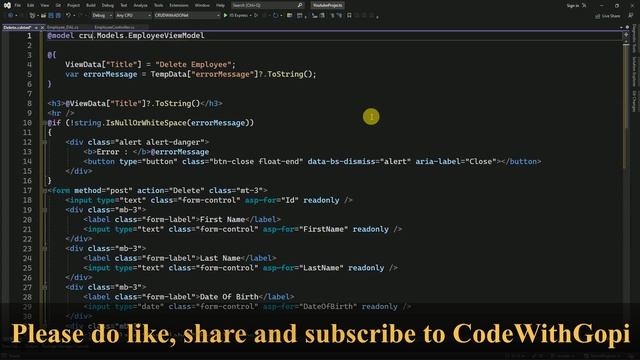This screenshot has height=360, width=640.
Task: Click the account icon next to Sign in
Action: (584, 5)
